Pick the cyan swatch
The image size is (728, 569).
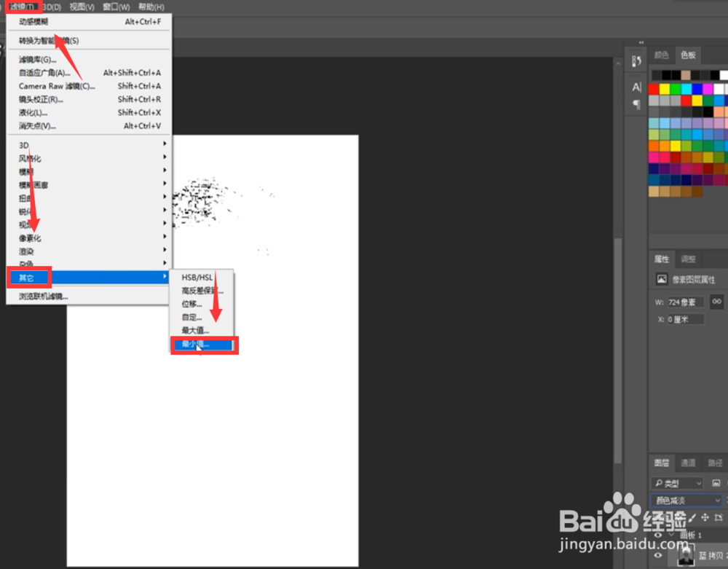coord(687,89)
